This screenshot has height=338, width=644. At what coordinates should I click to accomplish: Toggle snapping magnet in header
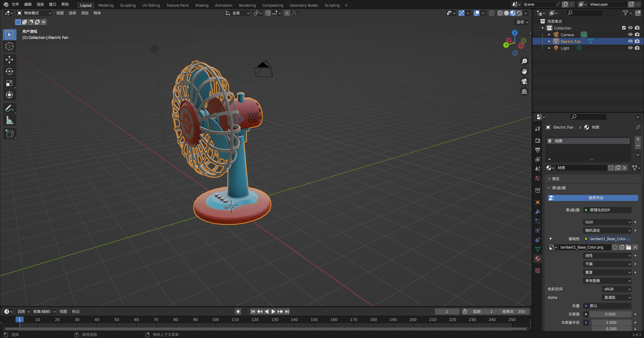click(x=268, y=13)
